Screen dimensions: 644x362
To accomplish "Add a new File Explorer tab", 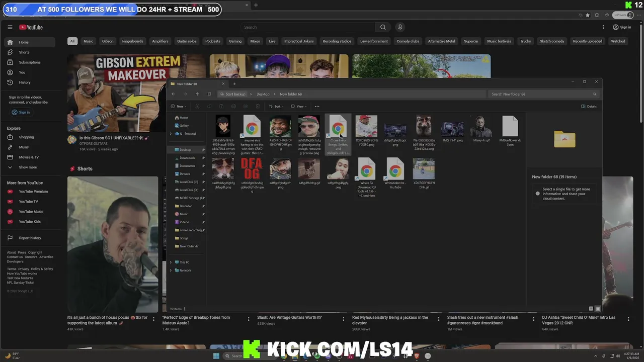I will pos(234,84).
